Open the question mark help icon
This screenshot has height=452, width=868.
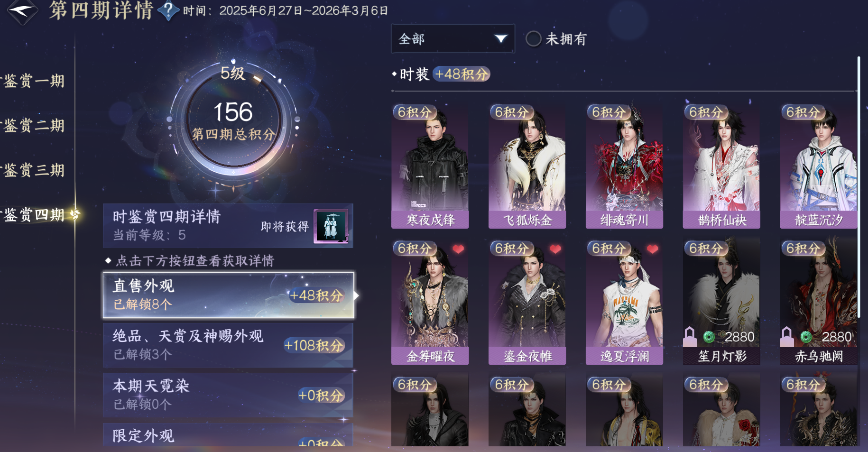coord(168,10)
